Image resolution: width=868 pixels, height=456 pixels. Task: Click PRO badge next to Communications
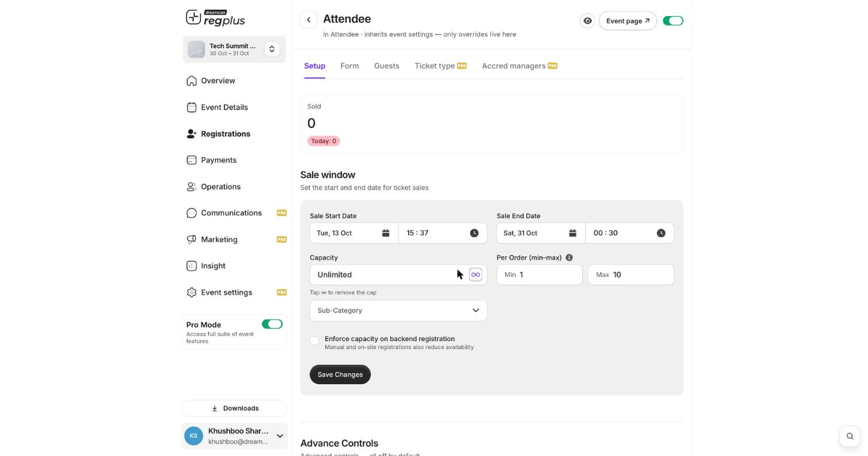[281, 213]
